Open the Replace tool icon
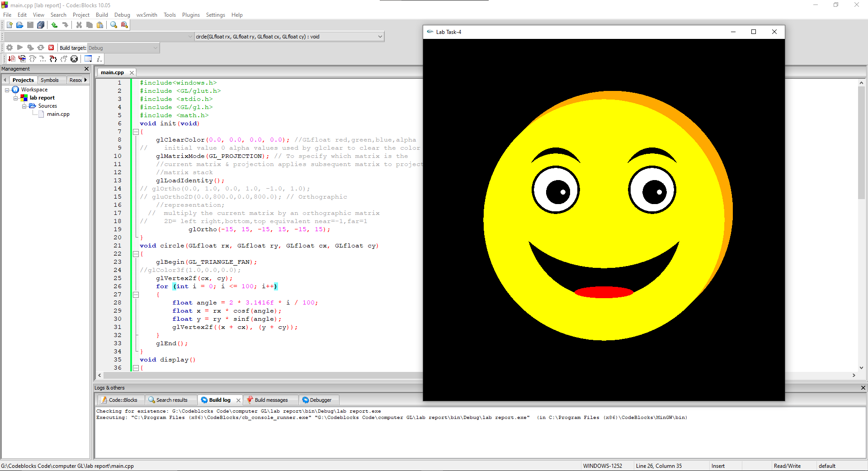 pyautogui.click(x=124, y=25)
